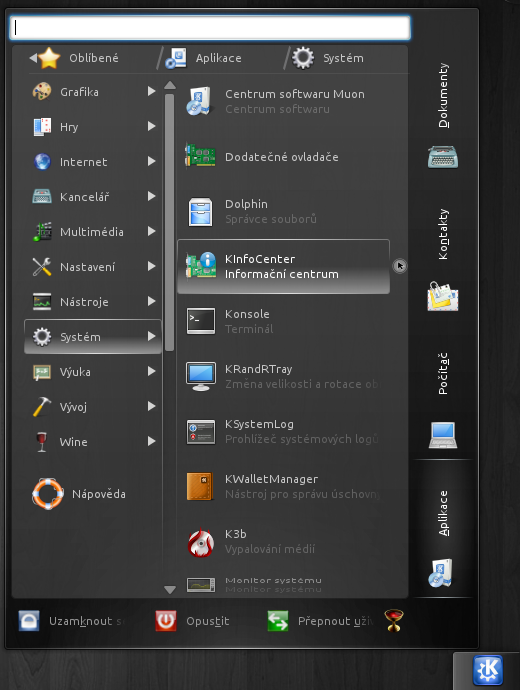Expand the Grafika submenu arrow
The image size is (520, 690).
point(151,91)
